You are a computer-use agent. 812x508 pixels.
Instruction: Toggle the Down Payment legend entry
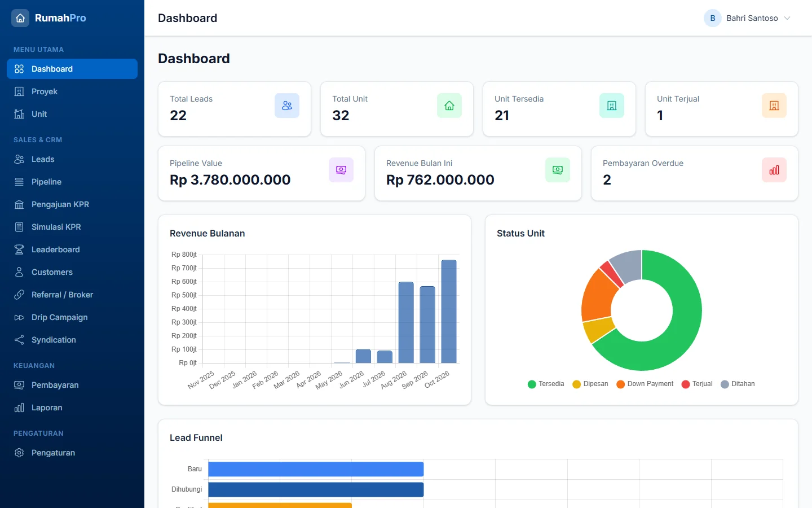tap(645, 384)
